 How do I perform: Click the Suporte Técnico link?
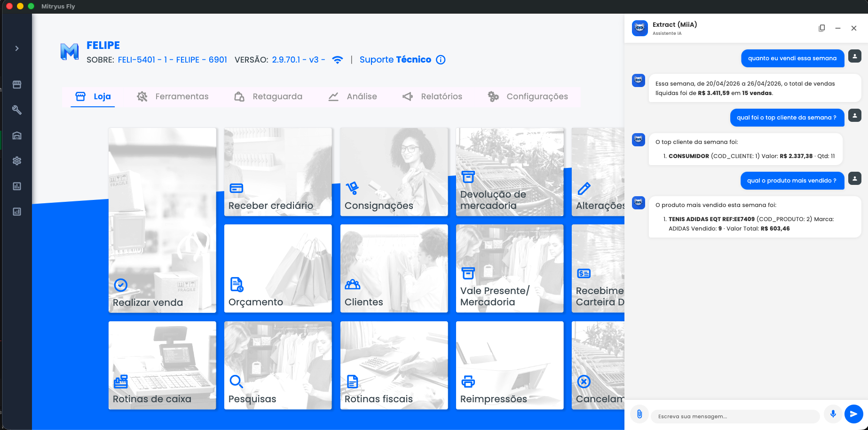coord(395,60)
